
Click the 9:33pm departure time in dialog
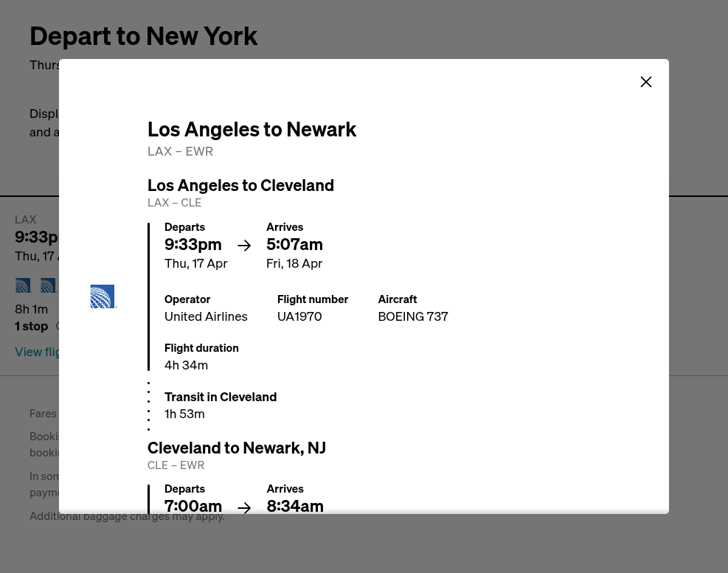(193, 244)
